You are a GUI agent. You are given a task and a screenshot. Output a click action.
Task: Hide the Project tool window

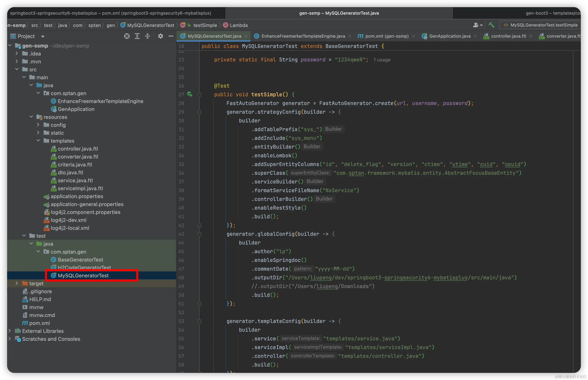tap(170, 36)
